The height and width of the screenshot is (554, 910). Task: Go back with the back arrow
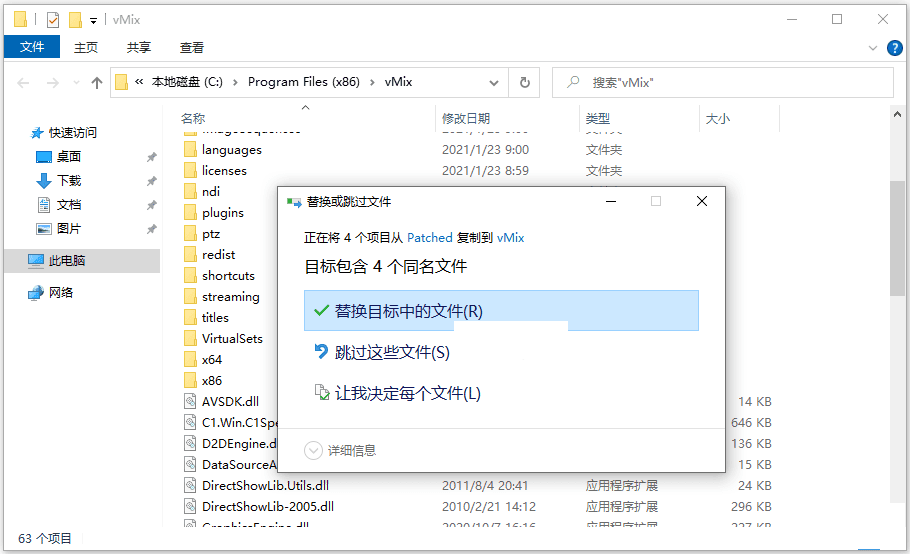coord(23,83)
